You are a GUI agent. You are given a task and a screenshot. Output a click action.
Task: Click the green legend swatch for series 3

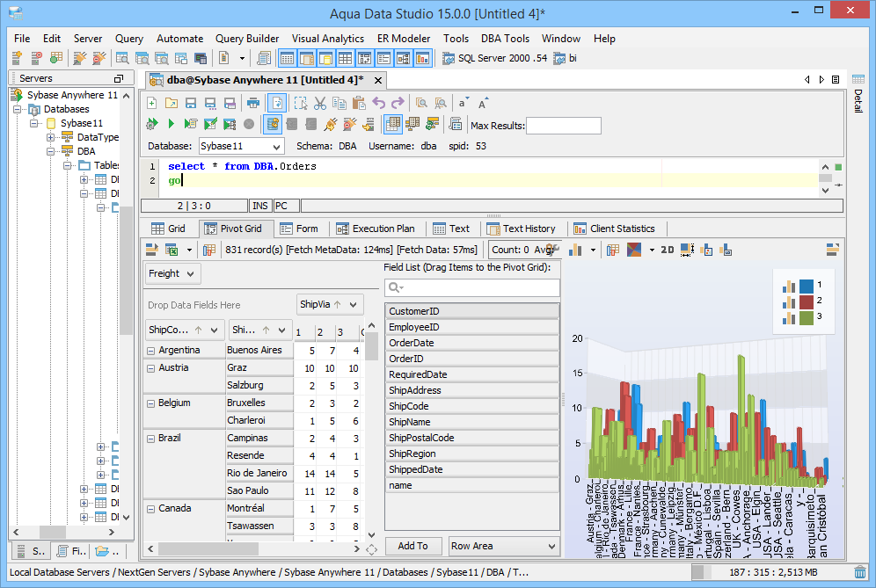807,318
